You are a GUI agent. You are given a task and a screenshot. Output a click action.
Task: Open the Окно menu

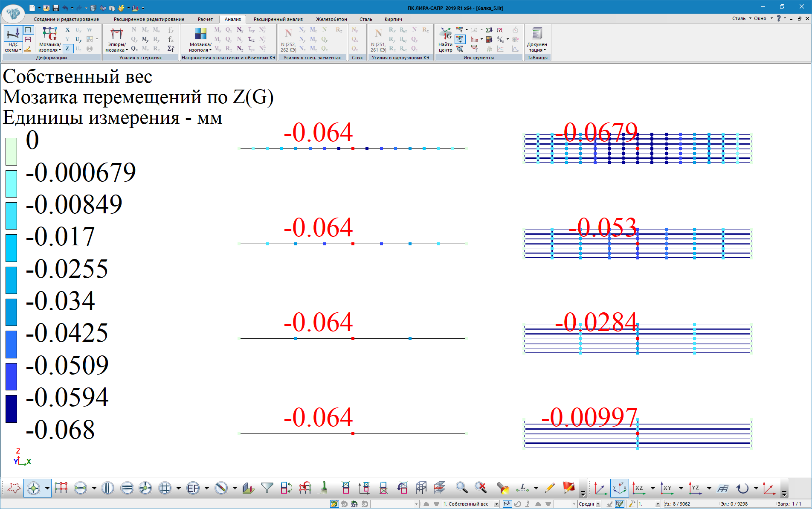pos(763,18)
